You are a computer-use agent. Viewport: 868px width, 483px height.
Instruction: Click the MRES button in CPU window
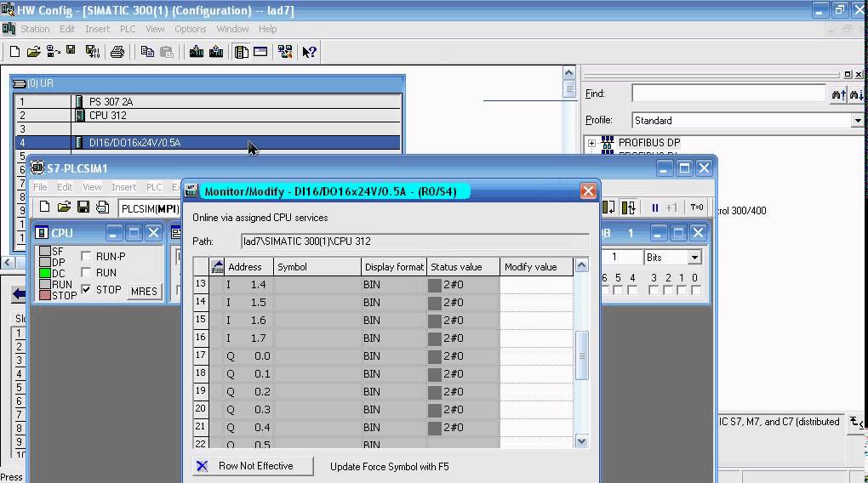click(144, 291)
